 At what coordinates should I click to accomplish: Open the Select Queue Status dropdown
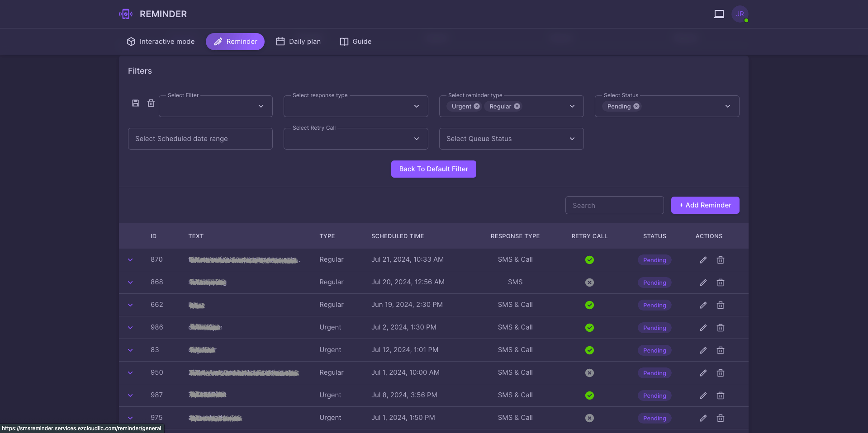(x=512, y=139)
